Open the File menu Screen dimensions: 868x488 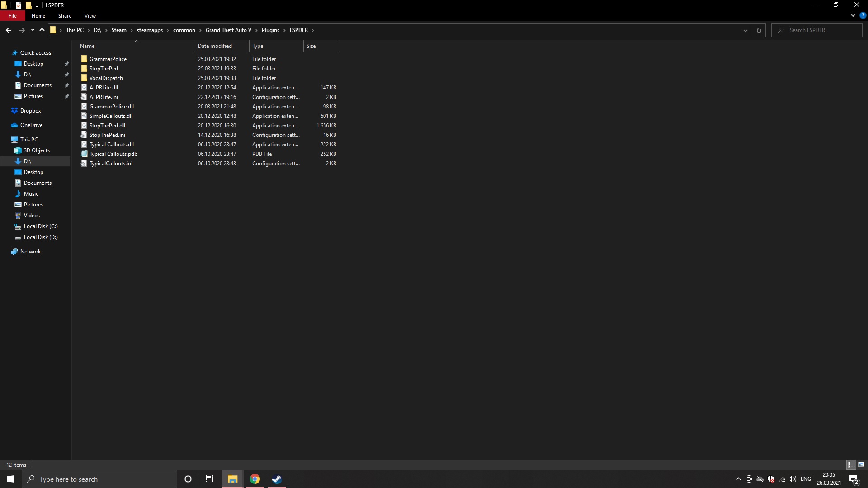(x=13, y=16)
